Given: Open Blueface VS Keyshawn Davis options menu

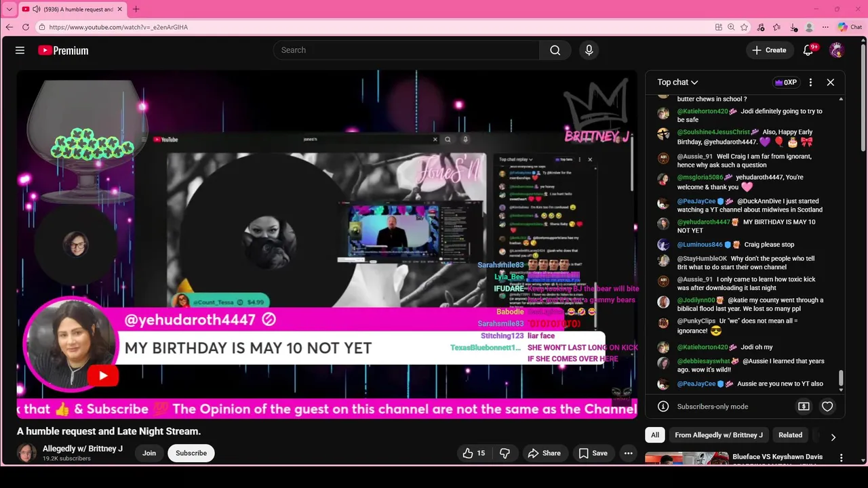Looking at the screenshot, I should [x=842, y=458].
